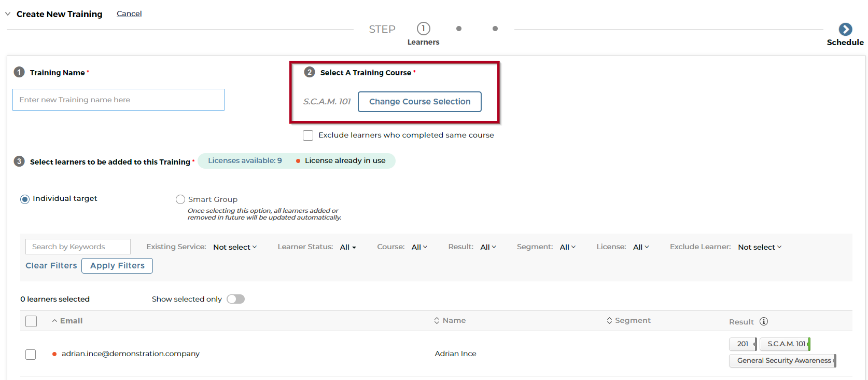Sort the table by Segment column
868x380 pixels.
coord(628,320)
